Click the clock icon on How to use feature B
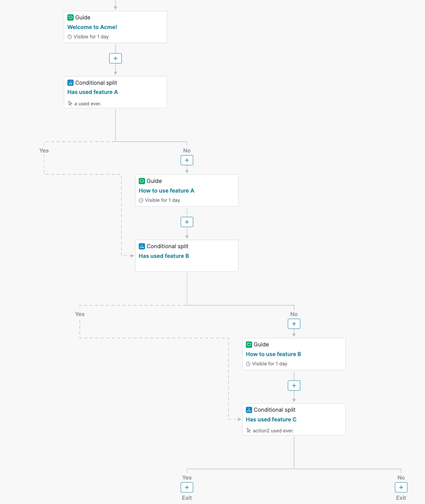The height and width of the screenshot is (504, 425). (x=248, y=364)
